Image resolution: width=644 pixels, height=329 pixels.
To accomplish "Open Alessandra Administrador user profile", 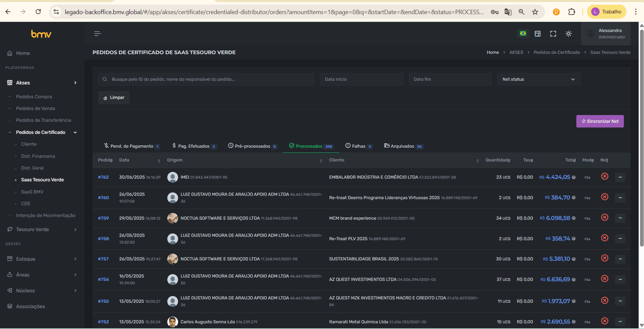I will click(x=606, y=34).
